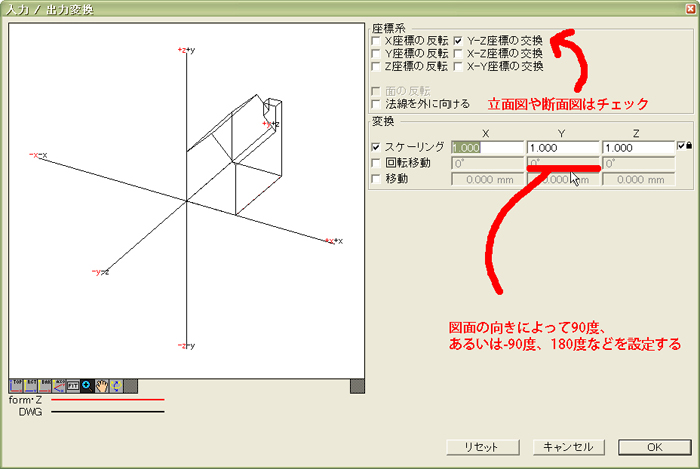Image resolution: width=700 pixels, height=469 pixels.
Task: Uncheck Y-Z座標の交換 checkbox
Action: [458, 41]
